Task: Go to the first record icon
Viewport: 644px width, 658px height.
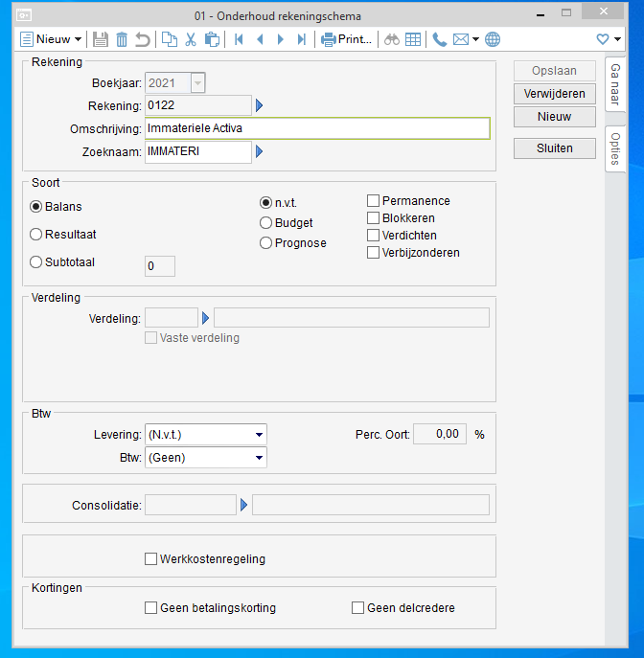Action: 239,39
